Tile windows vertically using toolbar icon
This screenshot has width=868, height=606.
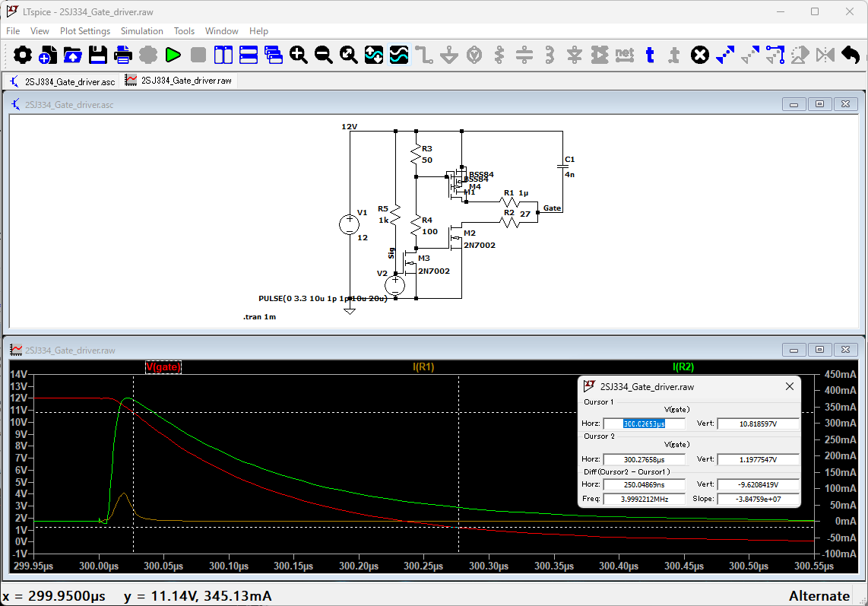point(223,55)
